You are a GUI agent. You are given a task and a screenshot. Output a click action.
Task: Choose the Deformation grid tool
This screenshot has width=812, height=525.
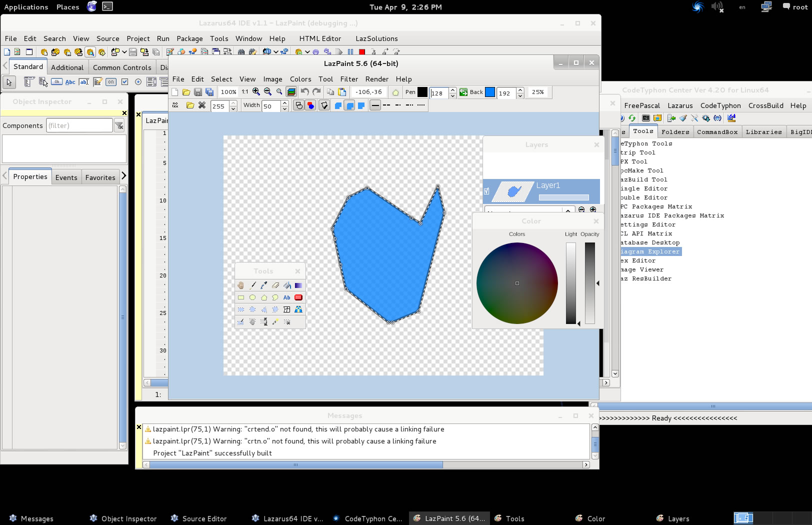(287, 309)
